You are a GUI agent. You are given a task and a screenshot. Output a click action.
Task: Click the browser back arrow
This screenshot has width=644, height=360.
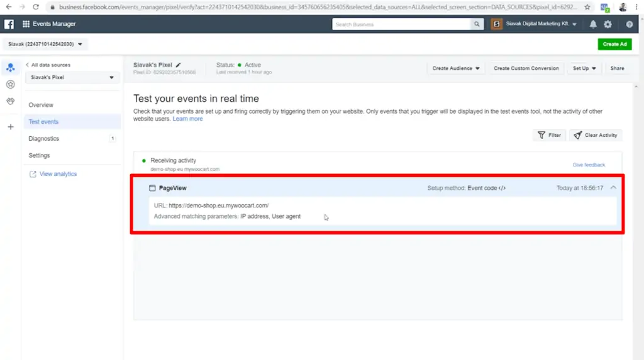9,7
